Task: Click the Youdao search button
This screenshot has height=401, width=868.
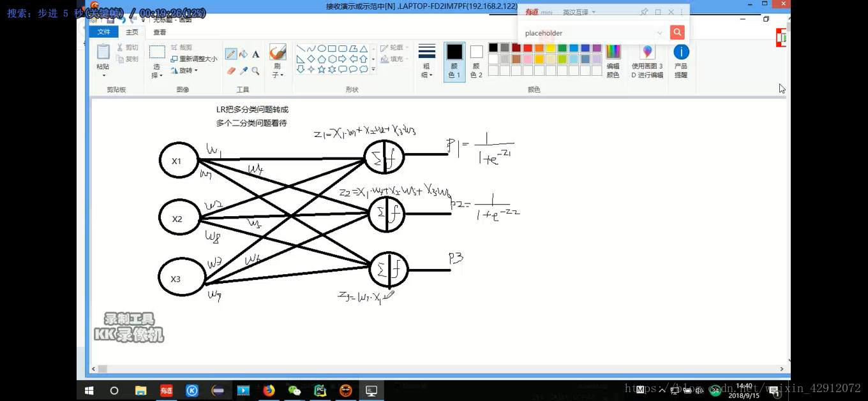Action: click(677, 33)
